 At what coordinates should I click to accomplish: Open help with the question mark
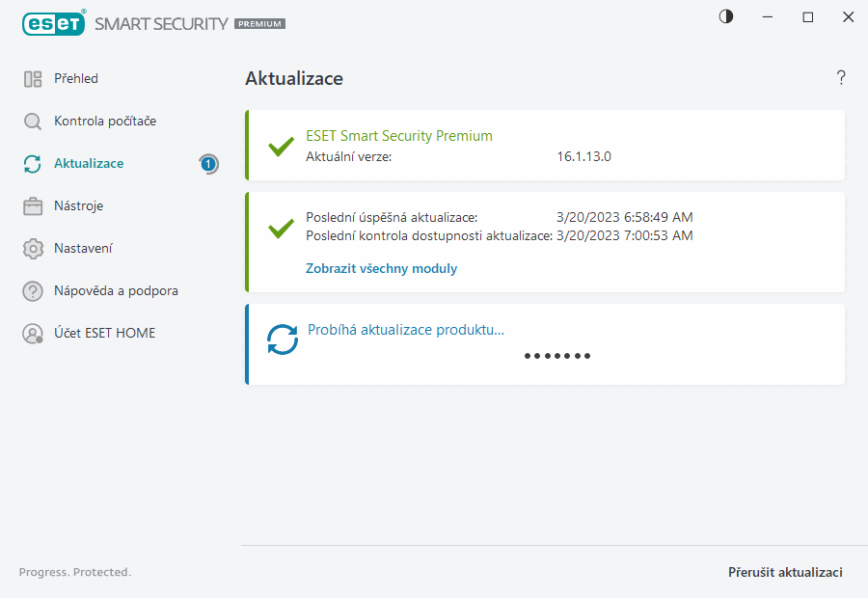[x=841, y=78]
